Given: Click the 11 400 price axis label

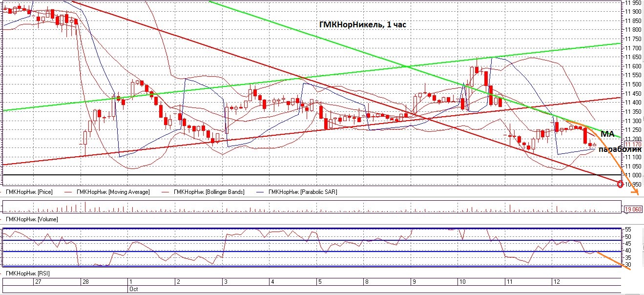Looking at the screenshot, I should [634, 103].
